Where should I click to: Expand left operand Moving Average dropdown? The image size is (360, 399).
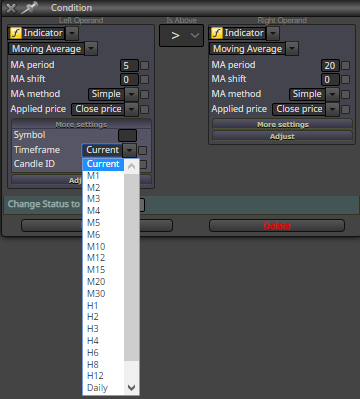coord(91,49)
